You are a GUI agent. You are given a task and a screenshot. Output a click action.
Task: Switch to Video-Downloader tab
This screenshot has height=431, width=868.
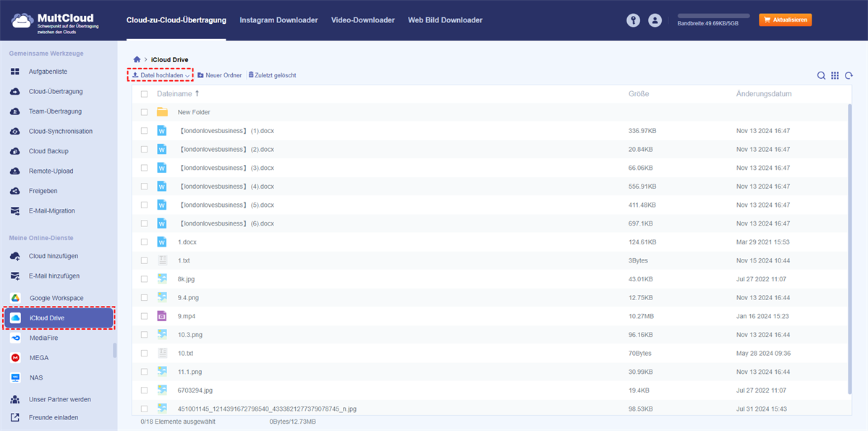tap(363, 20)
